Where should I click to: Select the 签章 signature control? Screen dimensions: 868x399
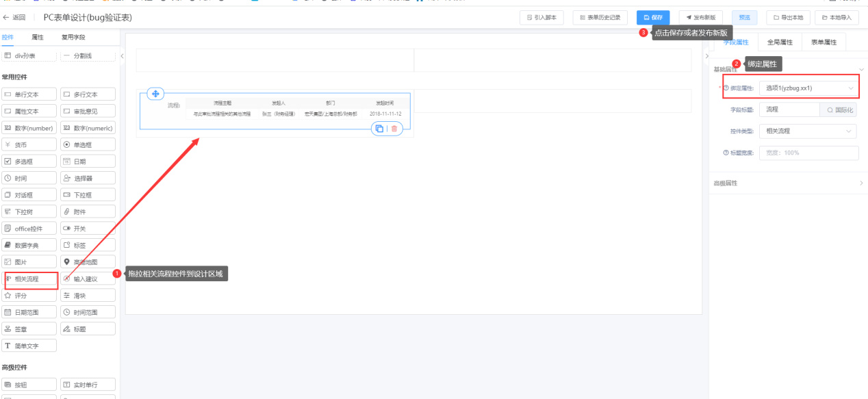[x=29, y=329]
